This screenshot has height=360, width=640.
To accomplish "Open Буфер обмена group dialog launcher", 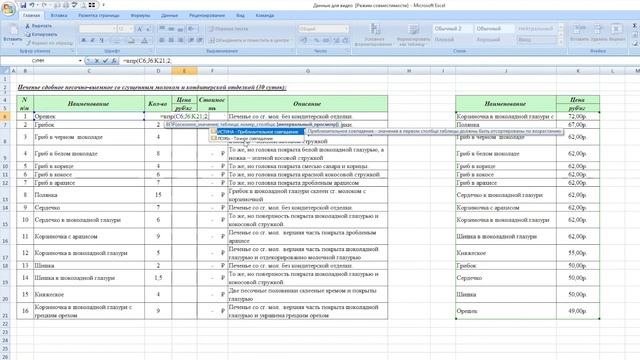I will [x=73, y=51].
